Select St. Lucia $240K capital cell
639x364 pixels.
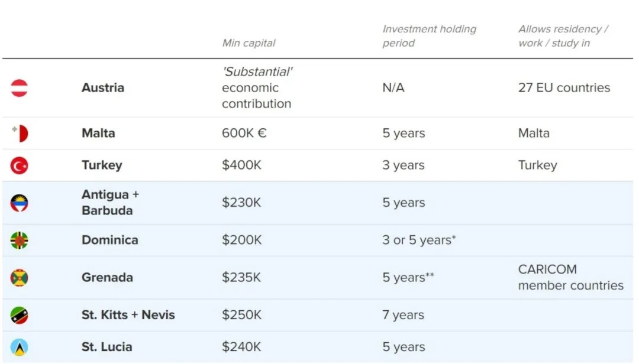pyautogui.click(x=241, y=347)
